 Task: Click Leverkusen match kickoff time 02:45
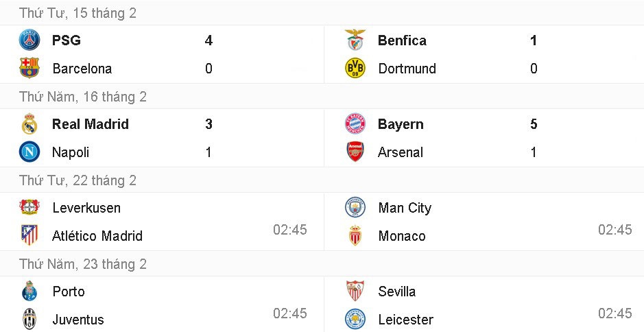(x=289, y=230)
